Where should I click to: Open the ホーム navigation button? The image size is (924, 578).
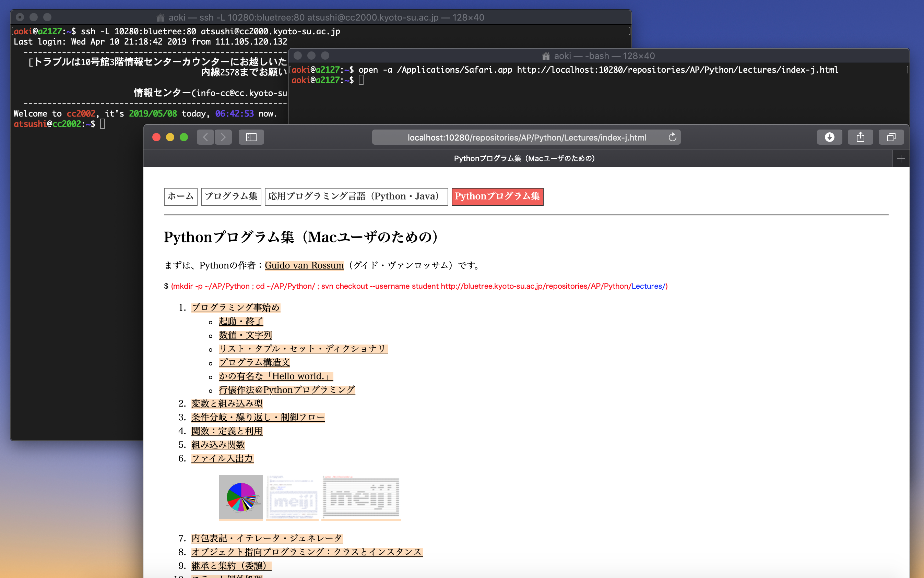[x=180, y=196]
